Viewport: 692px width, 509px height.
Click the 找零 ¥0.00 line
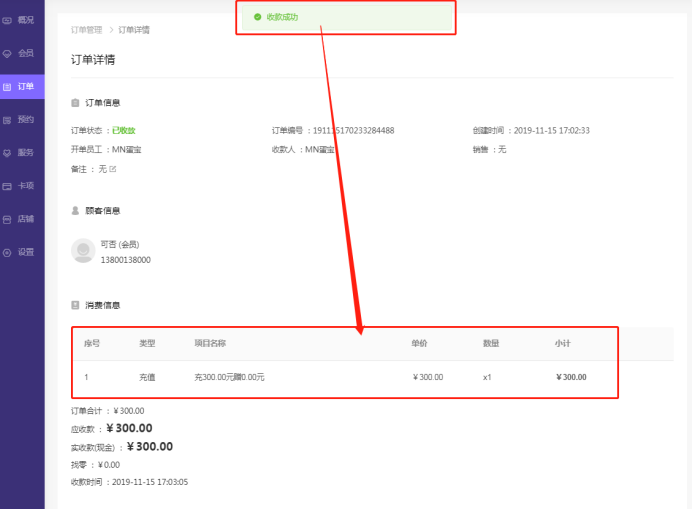coord(95,465)
